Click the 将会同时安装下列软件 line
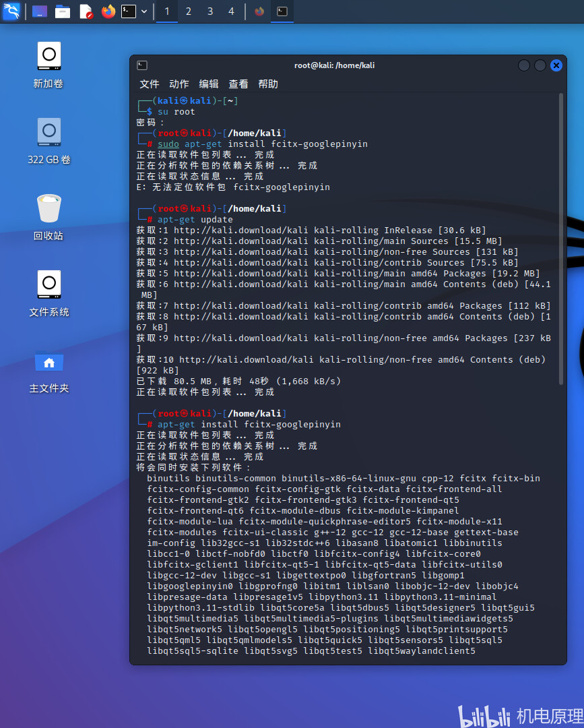This screenshot has height=728, width=584. point(193,468)
